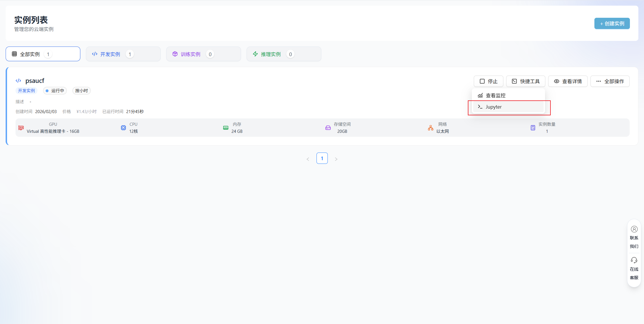This screenshot has height=324, width=644.
Task: Click the CPU chip icon
Action: click(123, 128)
